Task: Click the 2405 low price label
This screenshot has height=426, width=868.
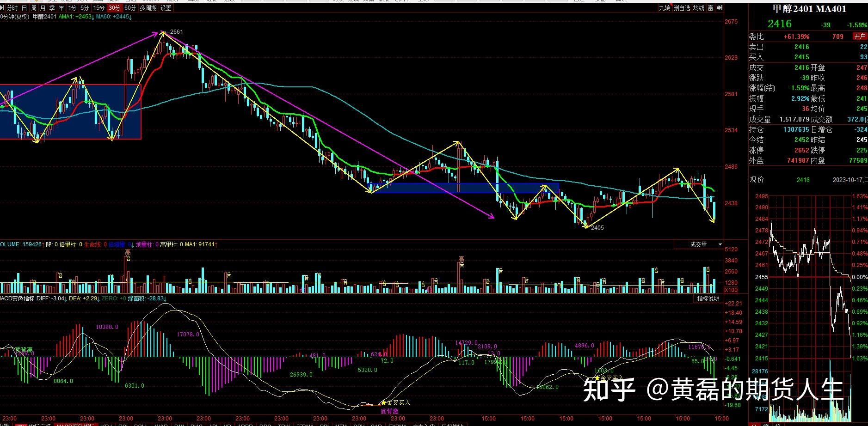Action: [x=597, y=227]
